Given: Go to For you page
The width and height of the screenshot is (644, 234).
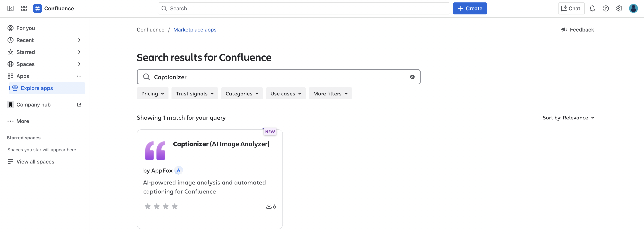Looking at the screenshot, I should (x=25, y=28).
